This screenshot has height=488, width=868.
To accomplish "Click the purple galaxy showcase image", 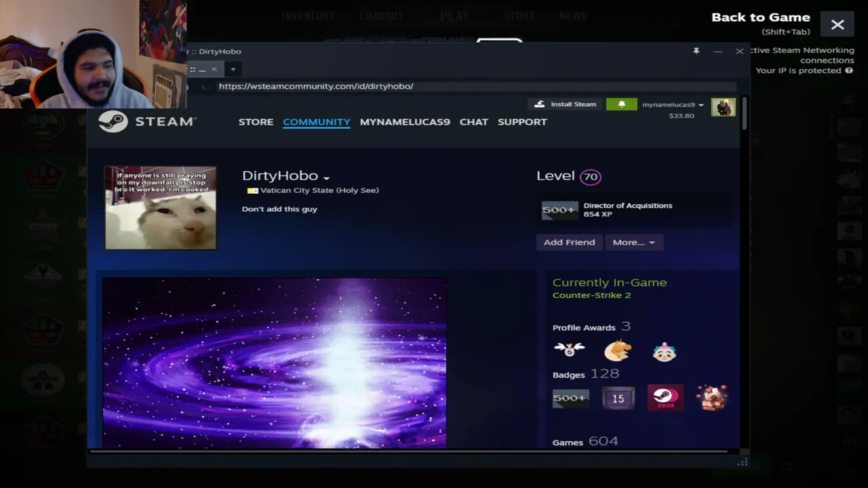I will [x=275, y=363].
